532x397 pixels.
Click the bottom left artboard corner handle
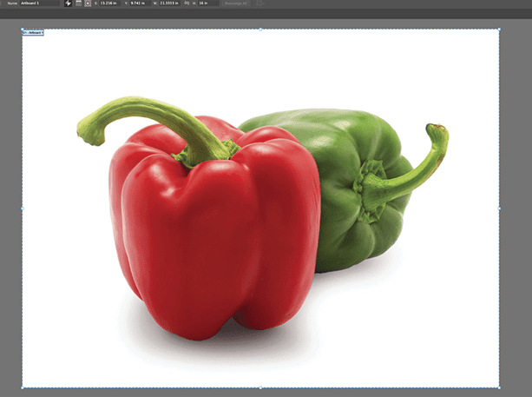(23, 387)
